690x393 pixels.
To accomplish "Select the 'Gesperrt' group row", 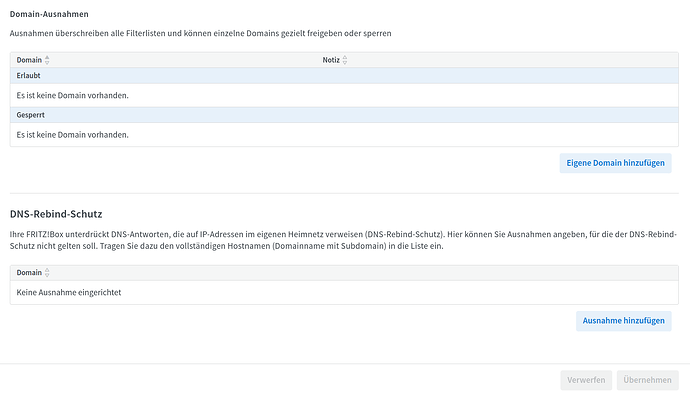I will (x=344, y=115).
